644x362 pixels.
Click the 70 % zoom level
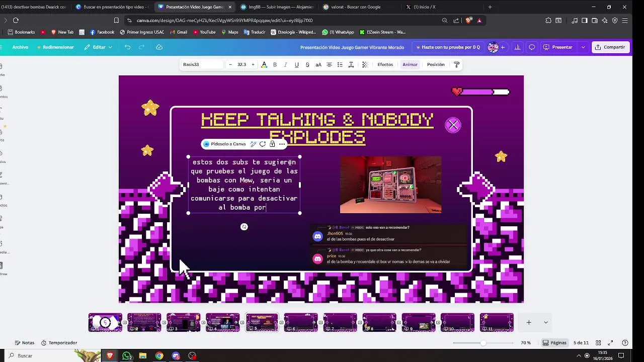(526, 343)
